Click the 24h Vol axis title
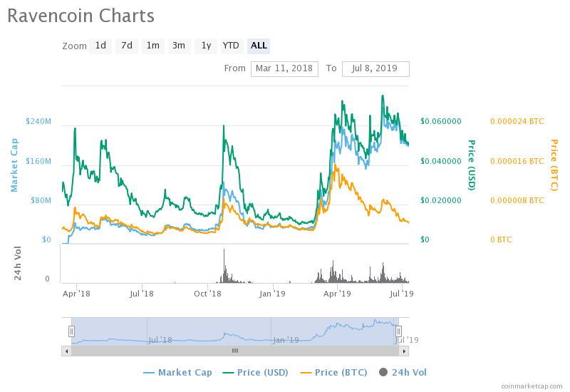Viewport: 570px width, 392px height. [17, 263]
